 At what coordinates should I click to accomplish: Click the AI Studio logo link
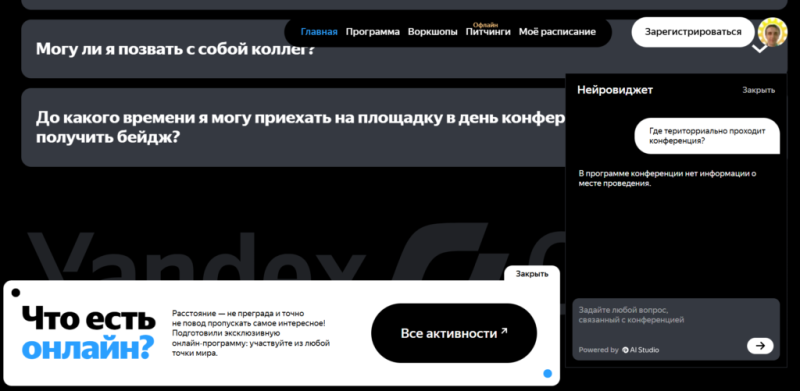tap(640, 350)
